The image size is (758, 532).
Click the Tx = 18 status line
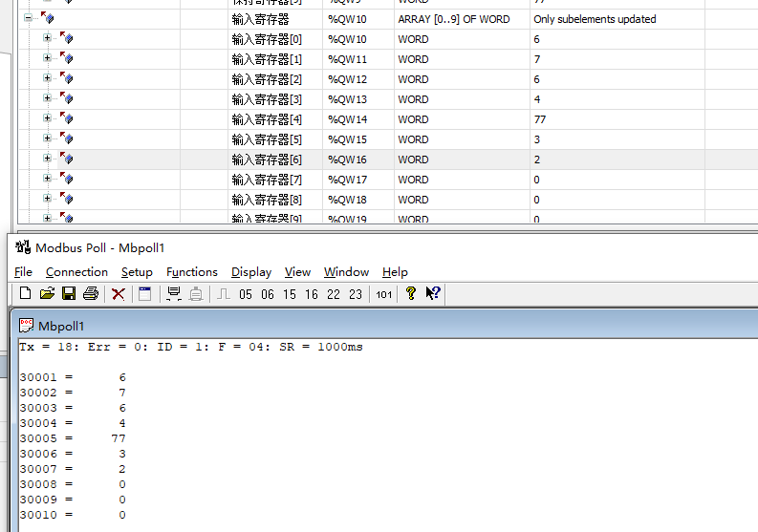(191, 347)
